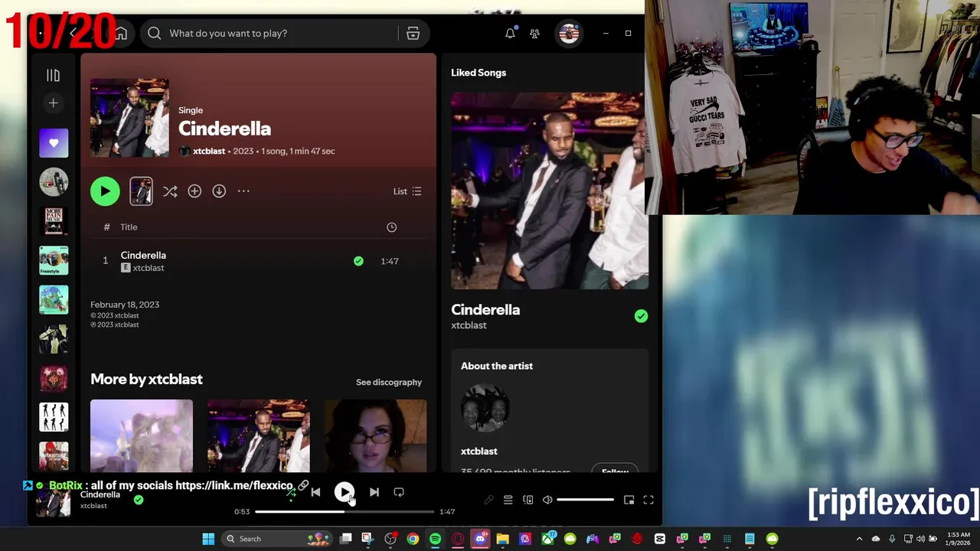Open the glasses-woman cover in More by xtcblast

(375, 435)
